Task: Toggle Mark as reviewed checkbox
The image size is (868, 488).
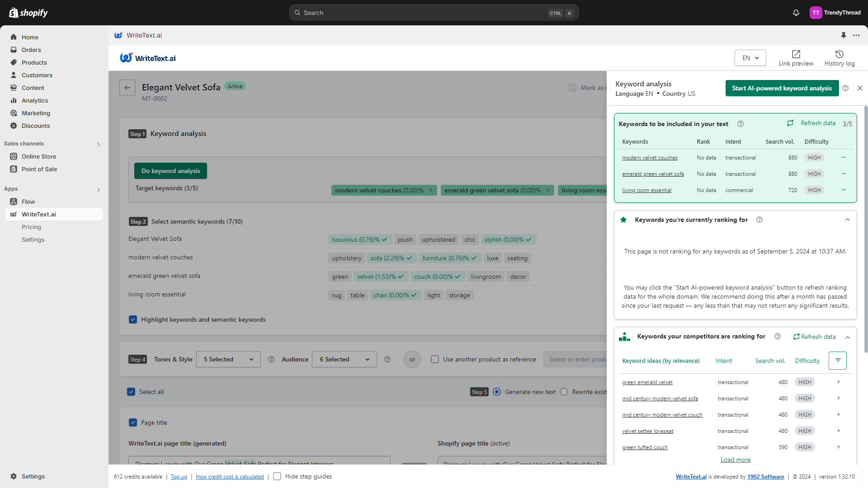Action: 573,88
